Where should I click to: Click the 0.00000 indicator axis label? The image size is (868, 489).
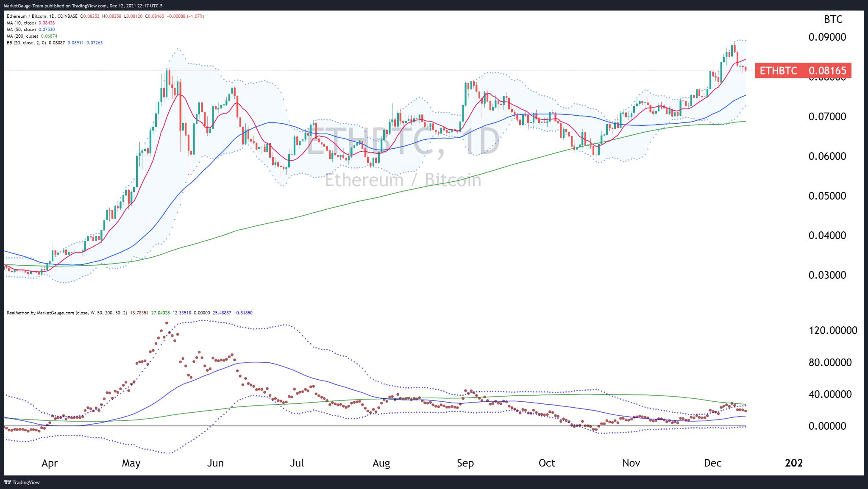click(827, 426)
